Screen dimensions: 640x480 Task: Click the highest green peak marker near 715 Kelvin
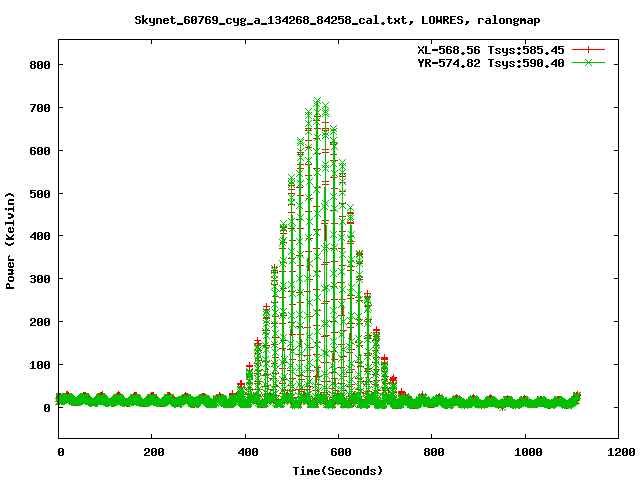pos(317,100)
